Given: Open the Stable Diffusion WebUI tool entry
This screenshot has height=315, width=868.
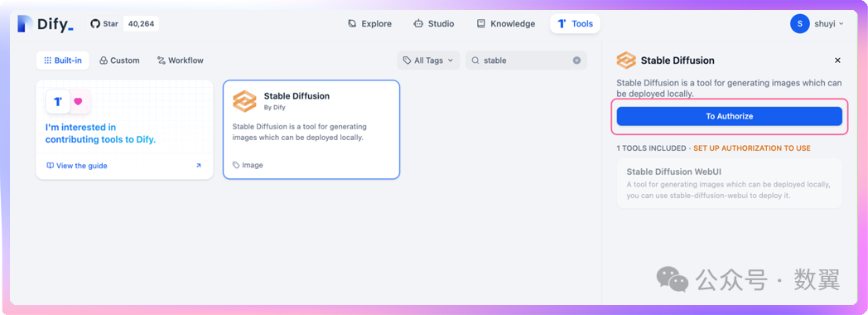Looking at the screenshot, I should [x=729, y=183].
